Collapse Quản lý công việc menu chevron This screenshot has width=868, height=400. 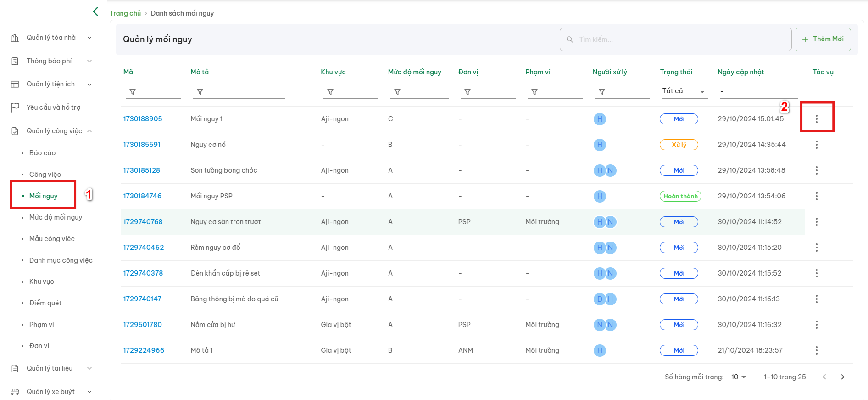pyautogui.click(x=89, y=131)
